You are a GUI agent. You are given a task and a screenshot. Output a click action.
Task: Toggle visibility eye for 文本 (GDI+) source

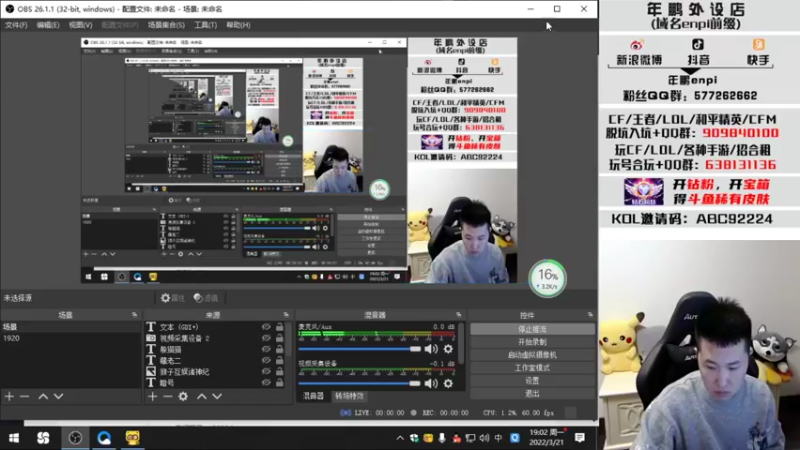point(266,327)
